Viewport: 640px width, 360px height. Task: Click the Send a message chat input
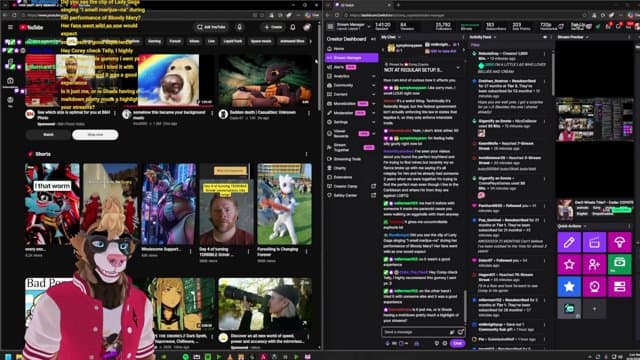[x=424, y=332]
